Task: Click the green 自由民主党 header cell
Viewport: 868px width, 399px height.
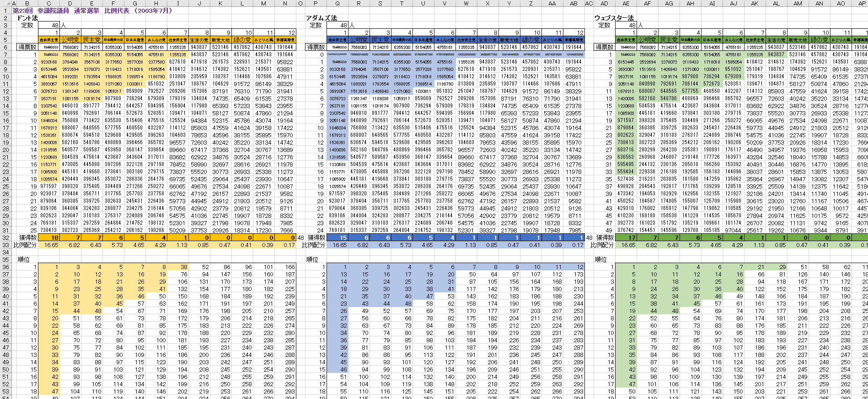Action: tap(626, 40)
